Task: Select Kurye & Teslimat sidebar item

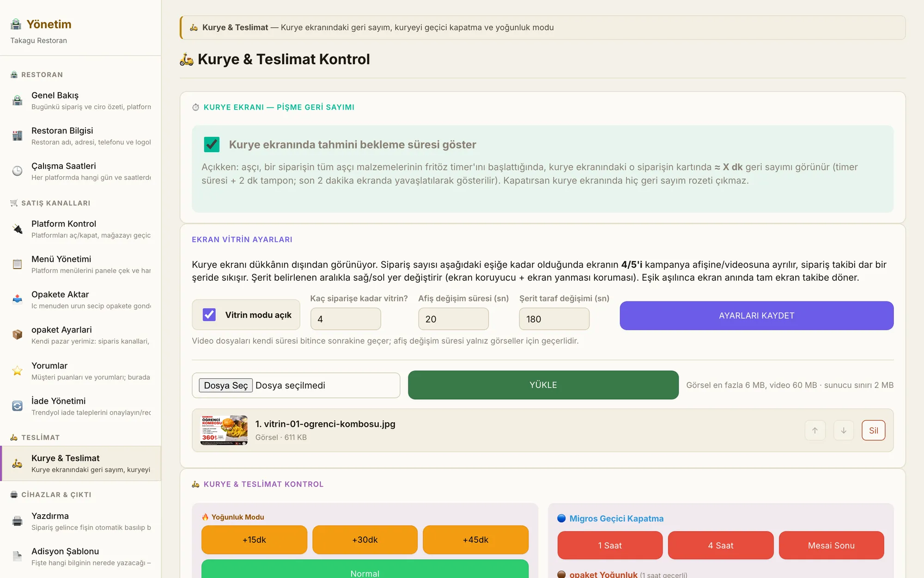Action: [x=81, y=463]
